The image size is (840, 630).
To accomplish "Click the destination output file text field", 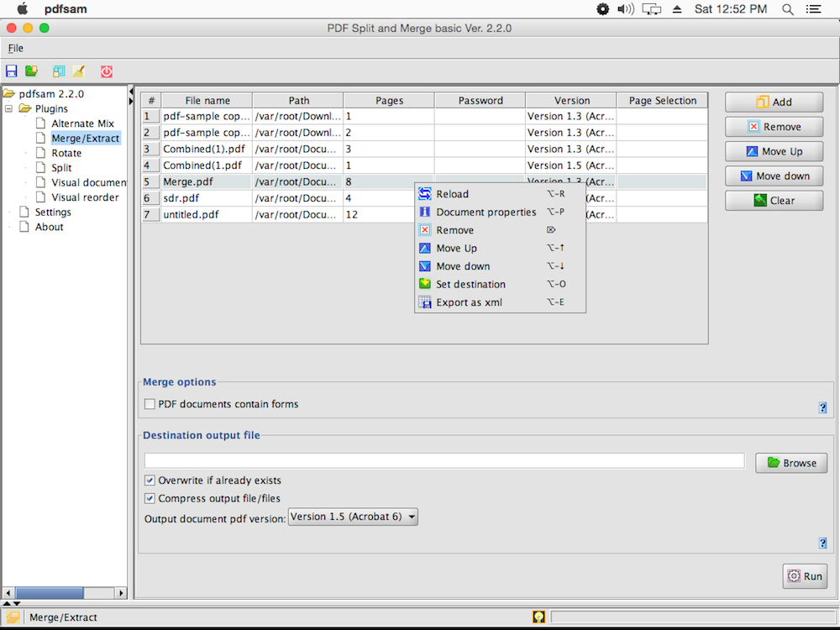I will 444,460.
